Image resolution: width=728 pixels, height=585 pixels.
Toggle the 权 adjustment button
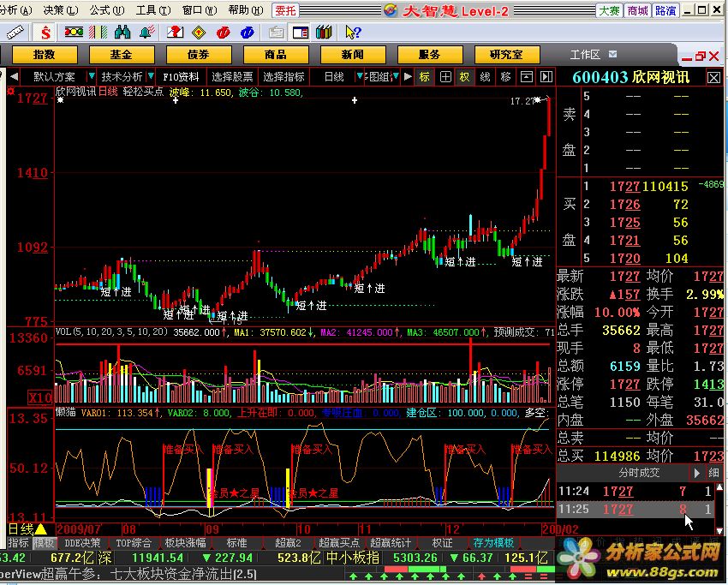[465, 76]
